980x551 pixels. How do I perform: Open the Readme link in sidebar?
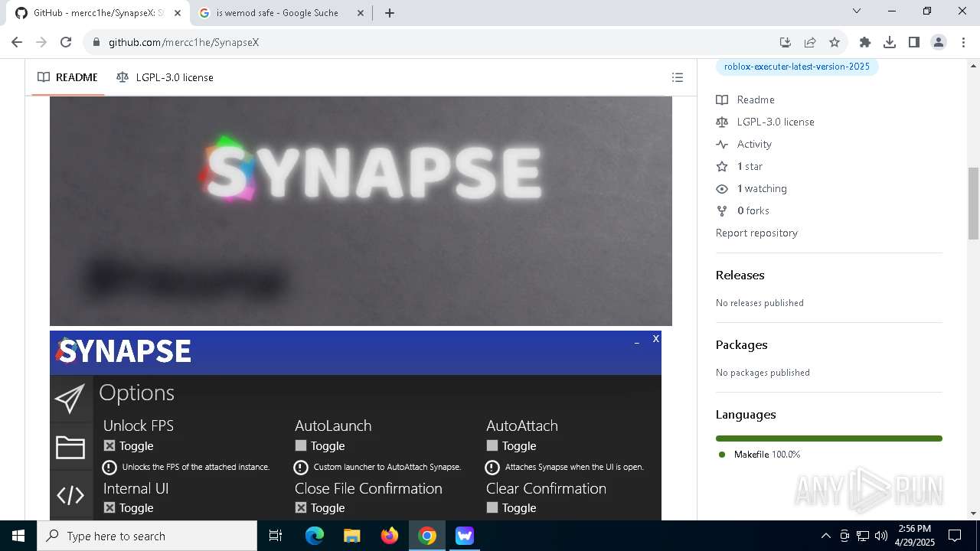coord(745,99)
